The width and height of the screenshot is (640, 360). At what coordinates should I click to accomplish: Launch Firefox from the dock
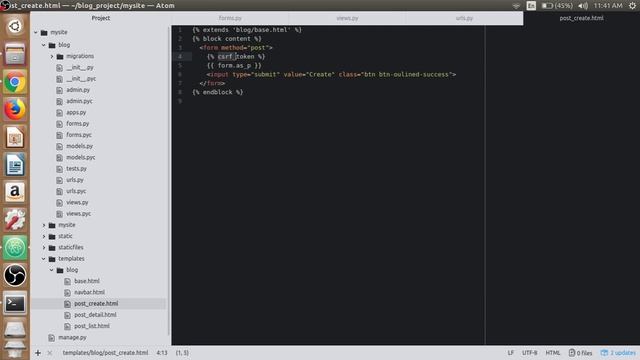pos(15,109)
